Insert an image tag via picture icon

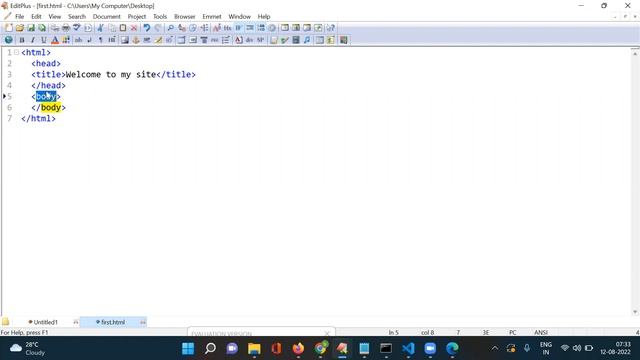[125, 40]
